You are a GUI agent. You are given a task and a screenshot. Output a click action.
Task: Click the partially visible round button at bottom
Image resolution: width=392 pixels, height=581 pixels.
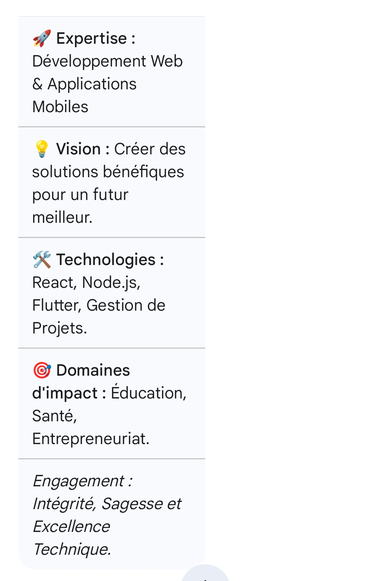pyautogui.click(x=205, y=574)
